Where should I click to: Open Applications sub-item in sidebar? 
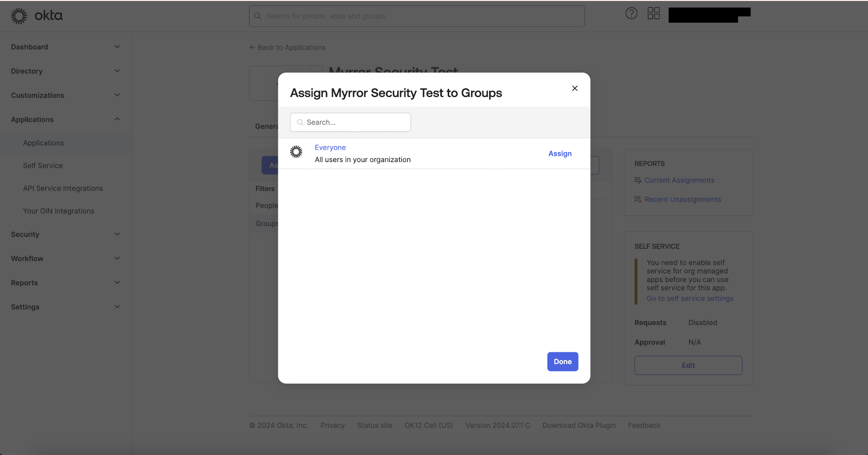(43, 143)
